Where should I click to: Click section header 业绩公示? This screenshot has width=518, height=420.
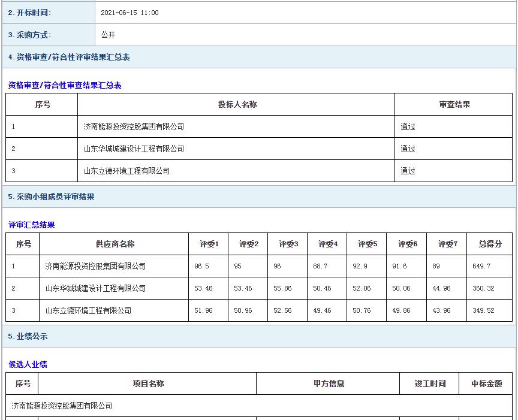coord(28,337)
